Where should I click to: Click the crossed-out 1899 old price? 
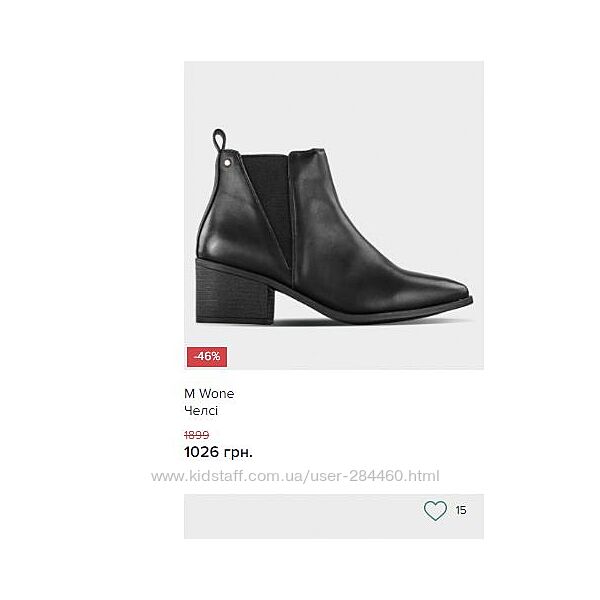197,435
